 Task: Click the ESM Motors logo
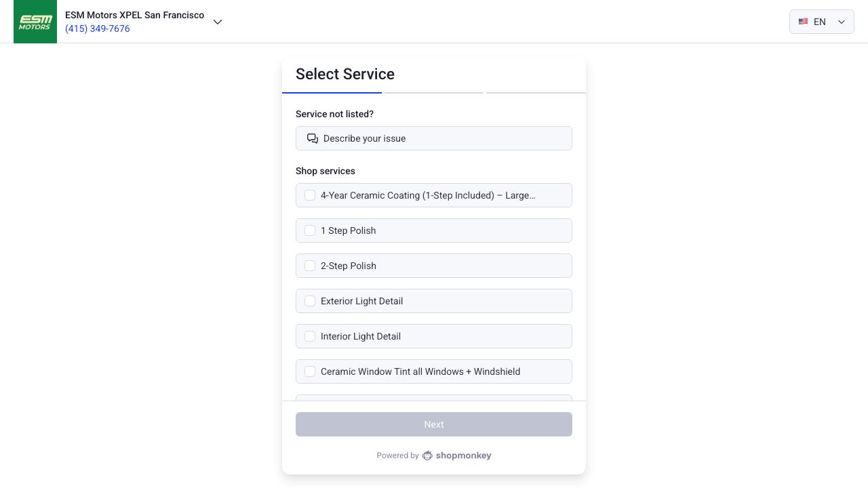tap(35, 22)
